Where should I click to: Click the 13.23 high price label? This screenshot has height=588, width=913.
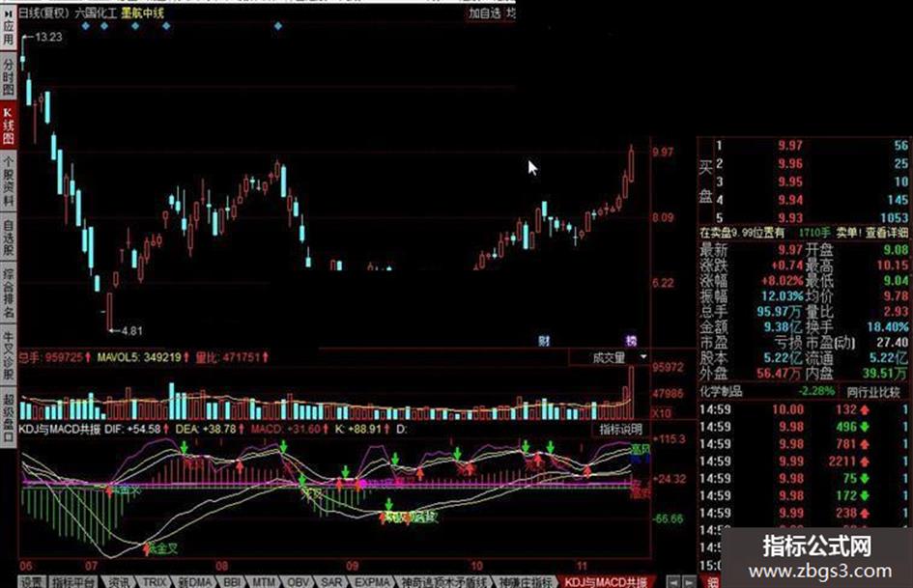[x=48, y=38]
